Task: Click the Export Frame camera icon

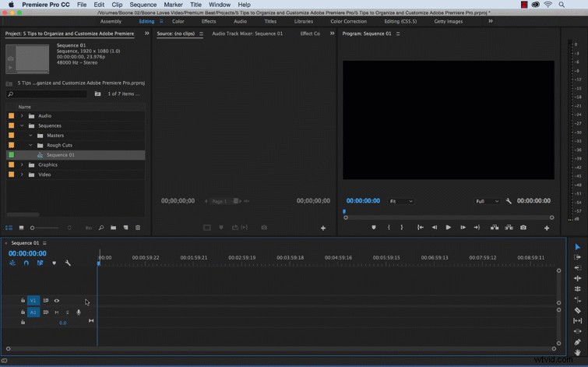Action: pyautogui.click(x=523, y=228)
